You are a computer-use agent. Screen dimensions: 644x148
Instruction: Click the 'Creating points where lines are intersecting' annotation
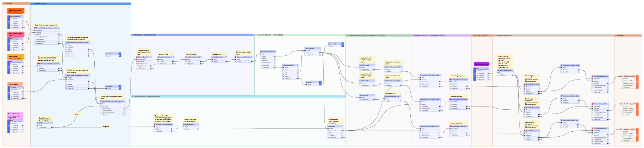point(335,121)
